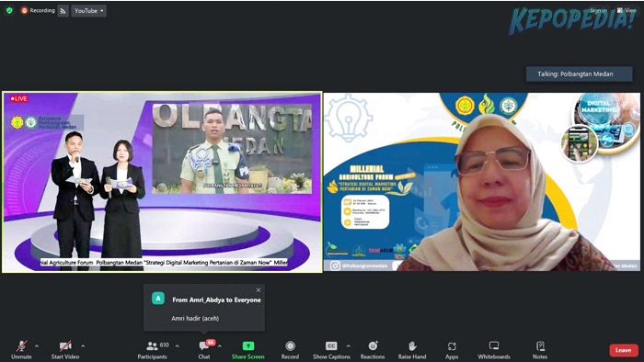Click the Sign in link
The height and width of the screenshot is (362, 644).
(598, 10)
